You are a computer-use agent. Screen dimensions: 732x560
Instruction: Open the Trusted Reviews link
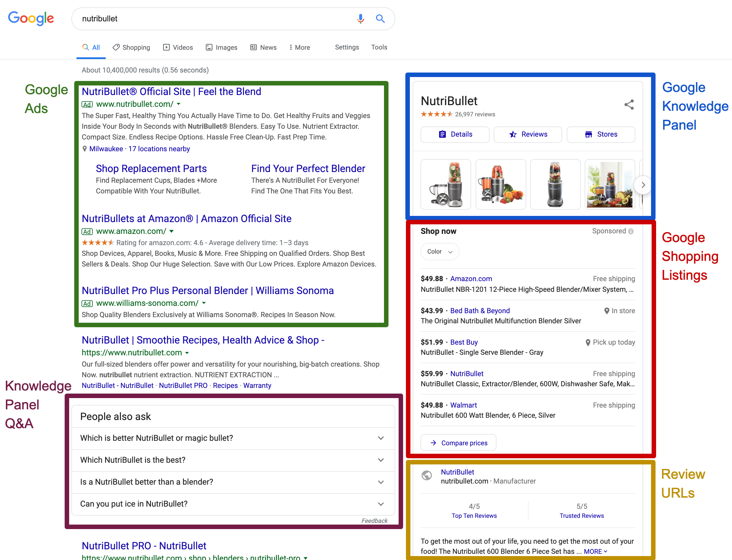(582, 516)
